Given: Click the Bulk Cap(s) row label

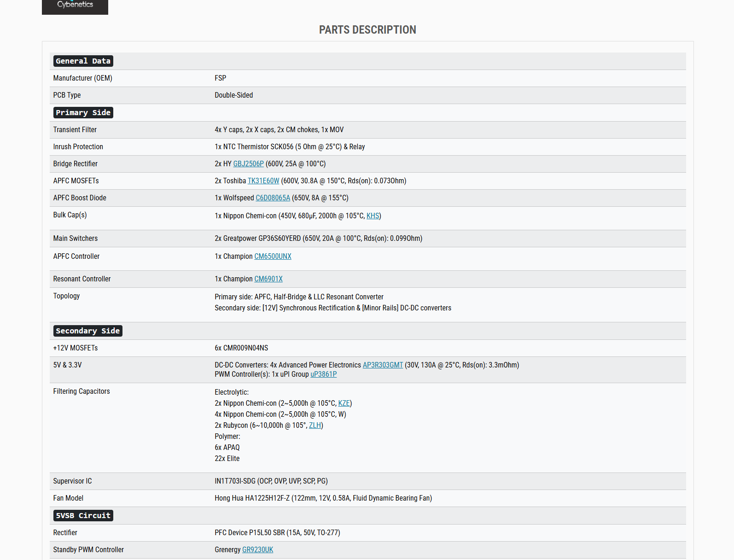Looking at the screenshot, I should [x=70, y=215].
